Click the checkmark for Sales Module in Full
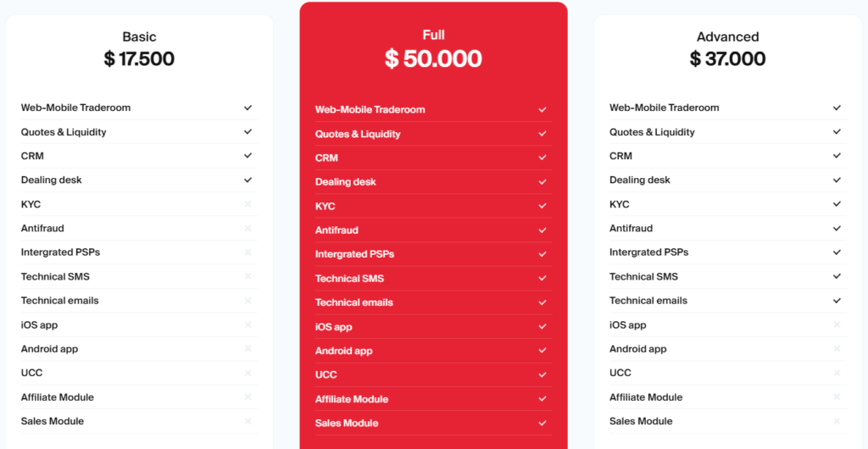868x449 pixels. tap(542, 424)
